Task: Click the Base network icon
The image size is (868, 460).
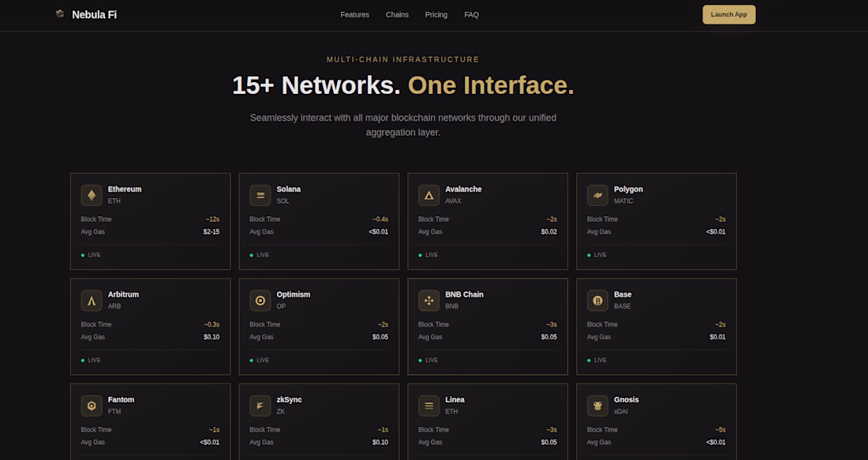Action: [598, 301]
